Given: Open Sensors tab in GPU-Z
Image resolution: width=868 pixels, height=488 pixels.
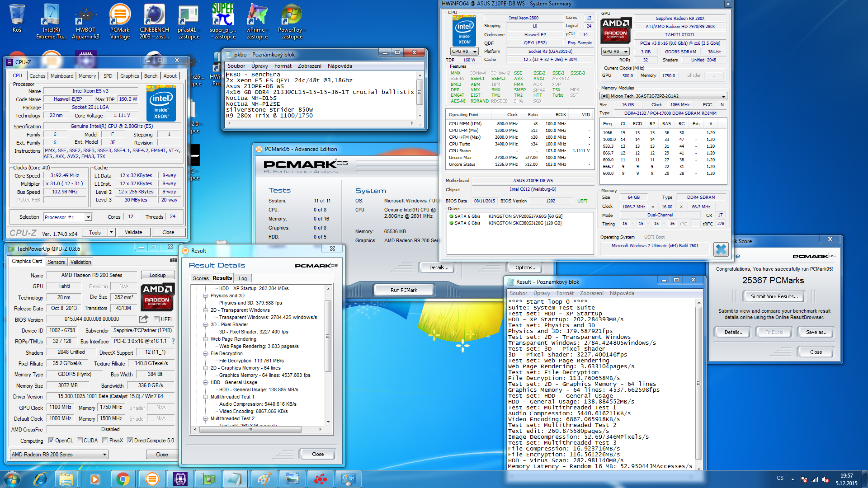Looking at the screenshot, I should pos(57,262).
